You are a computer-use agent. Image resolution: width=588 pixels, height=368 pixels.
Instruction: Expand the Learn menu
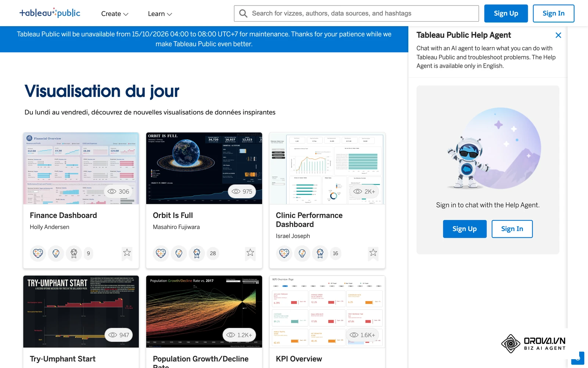pos(160,14)
